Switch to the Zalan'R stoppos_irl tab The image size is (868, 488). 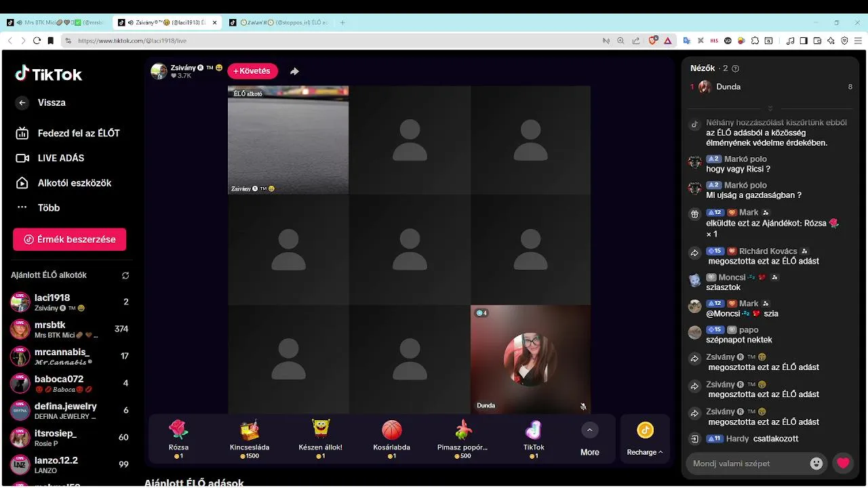point(279,22)
